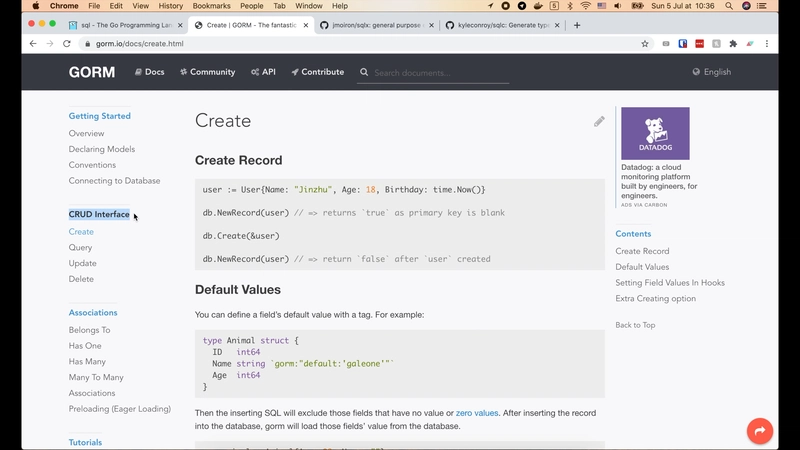Click the search magnifier icon in navbar
The height and width of the screenshot is (450, 800).
coord(364,72)
